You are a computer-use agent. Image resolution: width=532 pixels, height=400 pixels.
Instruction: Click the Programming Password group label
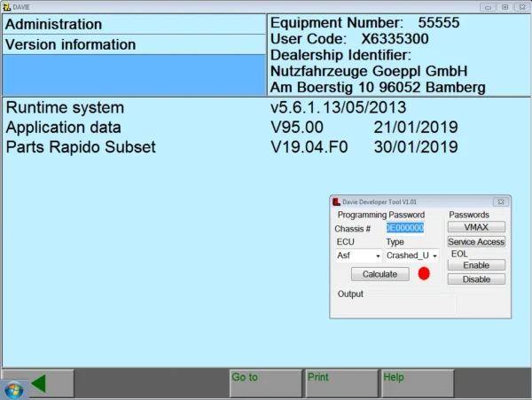[381, 215]
